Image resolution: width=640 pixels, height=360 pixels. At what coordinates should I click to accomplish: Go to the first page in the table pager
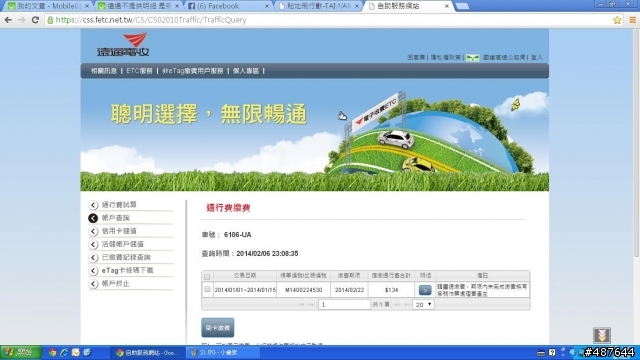tap(301, 304)
